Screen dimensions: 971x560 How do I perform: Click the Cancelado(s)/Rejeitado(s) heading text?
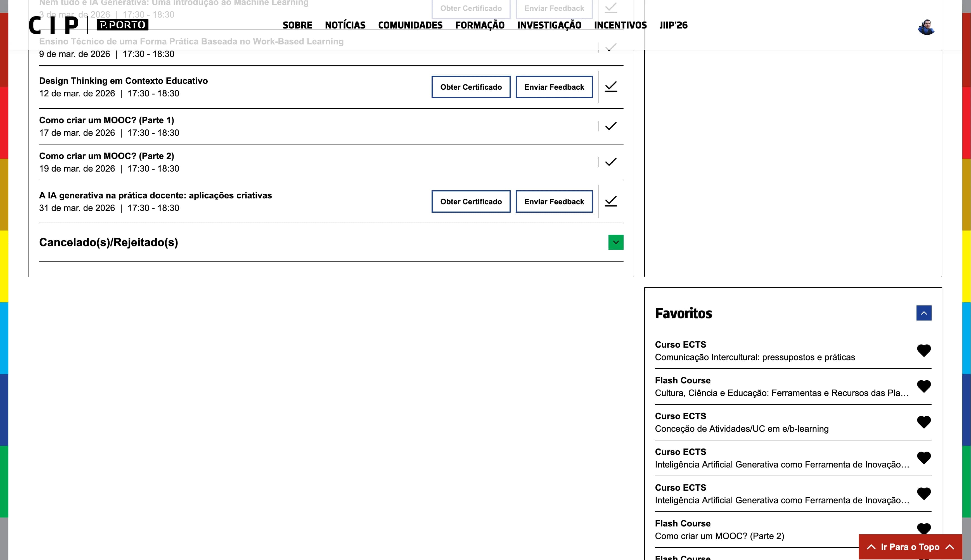click(108, 242)
